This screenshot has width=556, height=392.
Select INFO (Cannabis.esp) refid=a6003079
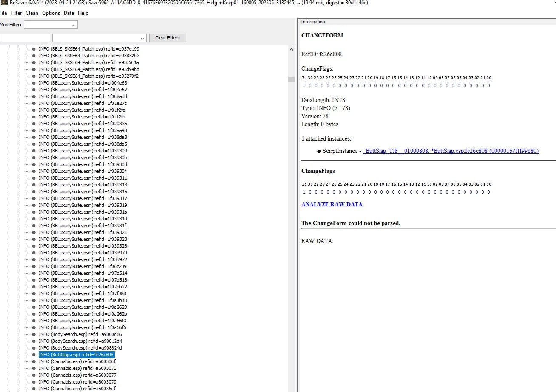point(77,382)
